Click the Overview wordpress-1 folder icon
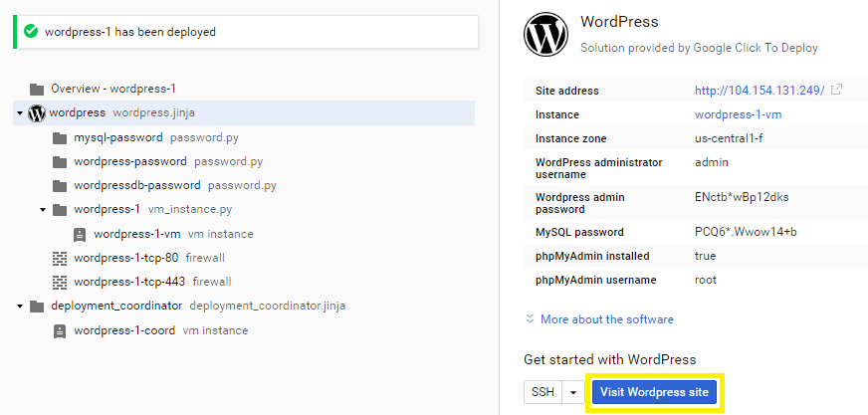Screen dimensions: 868x415 pyautogui.click(x=37, y=90)
